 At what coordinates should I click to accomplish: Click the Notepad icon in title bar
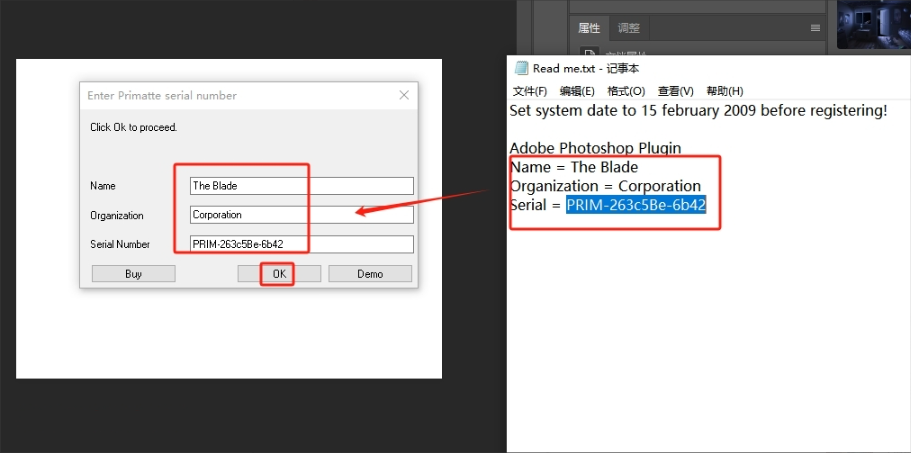[x=521, y=68]
